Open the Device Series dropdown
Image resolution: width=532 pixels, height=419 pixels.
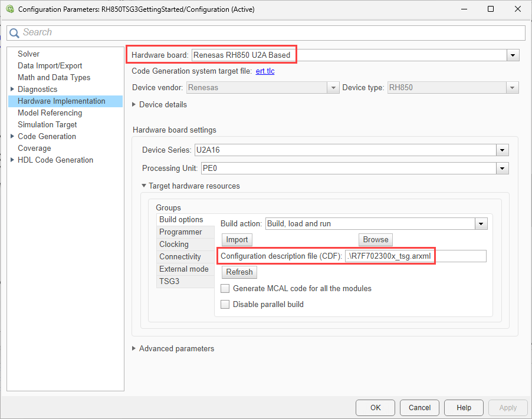[x=502, y=150]
